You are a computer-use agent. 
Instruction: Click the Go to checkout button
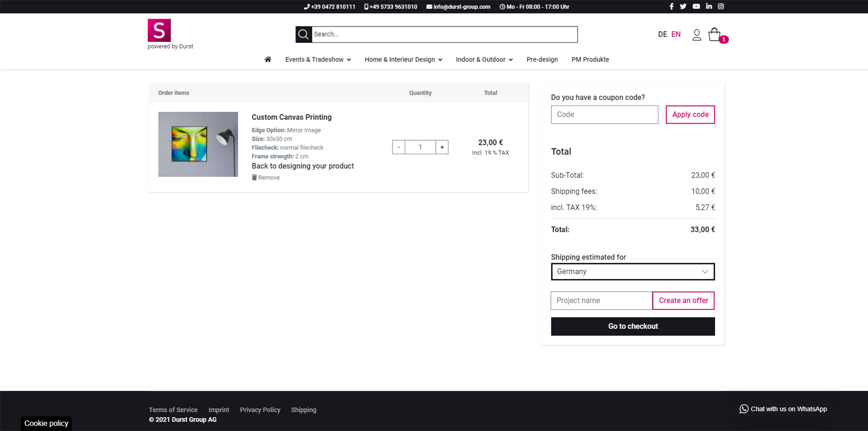(x=633, y=326)
